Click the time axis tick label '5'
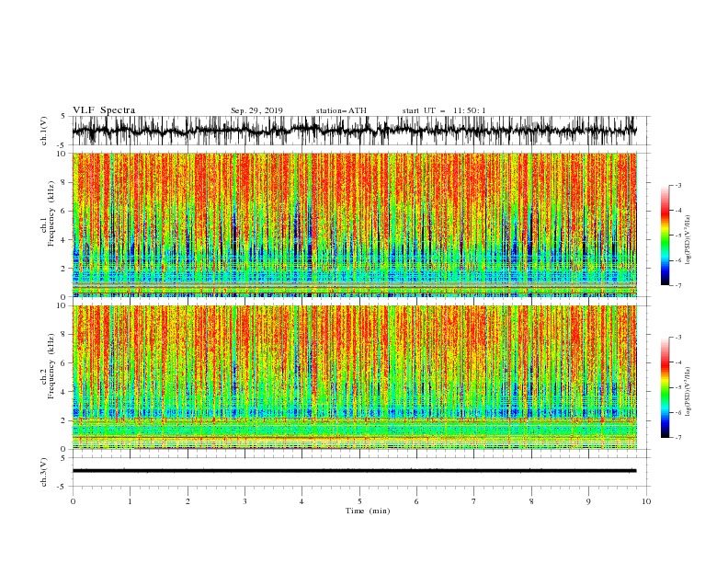This screenshot has height=563, width=728. click(x=359, y=501)
